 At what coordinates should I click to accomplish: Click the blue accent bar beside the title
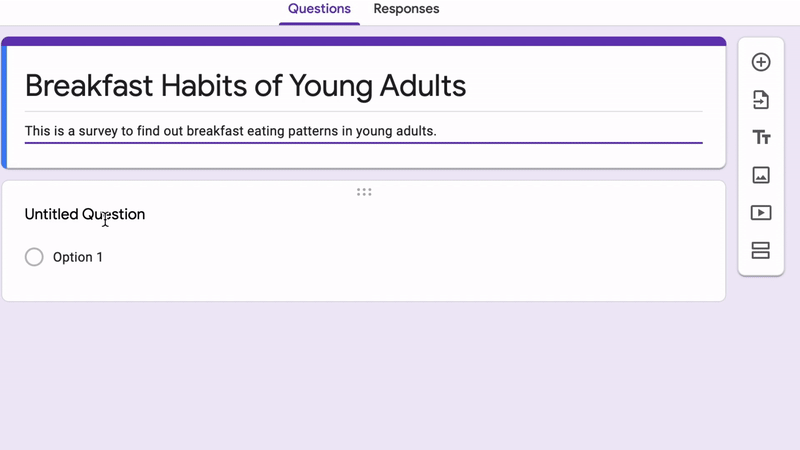pos(4,107)
